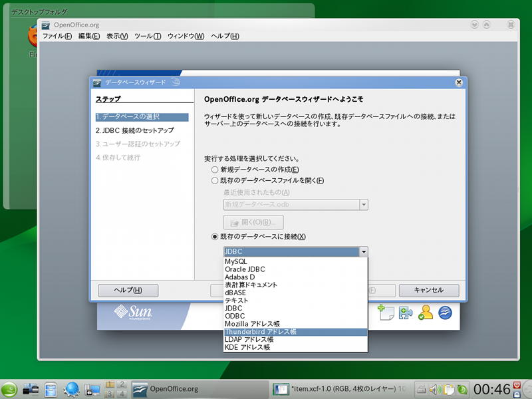Select connect to existing database option
Image resolution: width=532 pixels, height=399 pixels.
(215, 237)
